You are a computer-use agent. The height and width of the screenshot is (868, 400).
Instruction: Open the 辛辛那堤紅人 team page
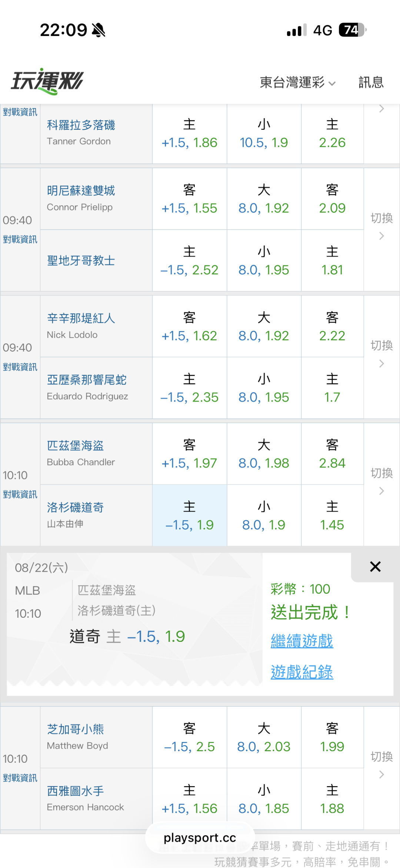coord(81,318)
